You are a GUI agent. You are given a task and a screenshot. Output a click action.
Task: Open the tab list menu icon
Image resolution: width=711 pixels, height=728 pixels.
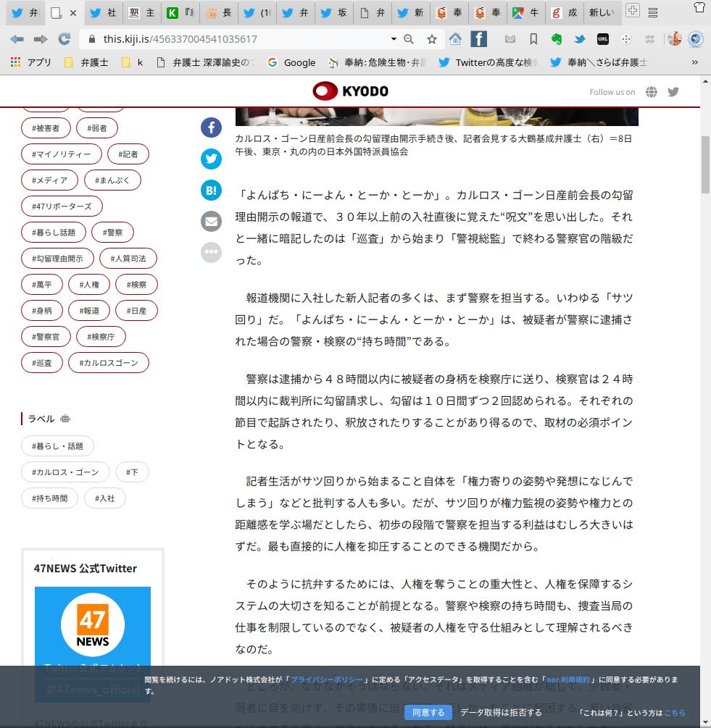(x=653, y=12)
